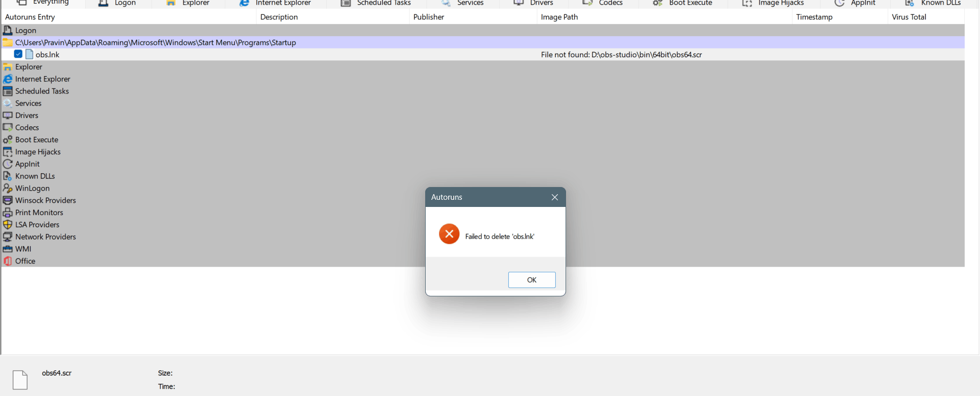Click the Winsock Providers category icon

tap(8, 200)
